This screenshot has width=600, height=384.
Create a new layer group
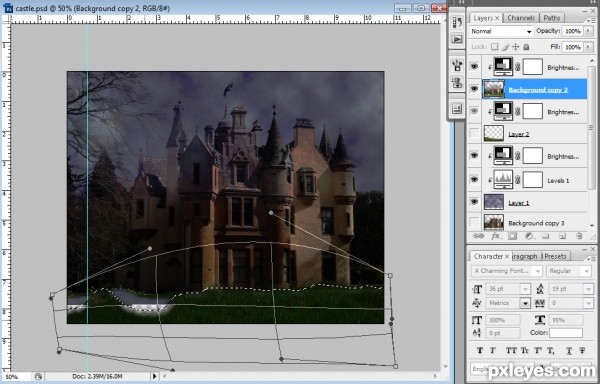[546, 236]
